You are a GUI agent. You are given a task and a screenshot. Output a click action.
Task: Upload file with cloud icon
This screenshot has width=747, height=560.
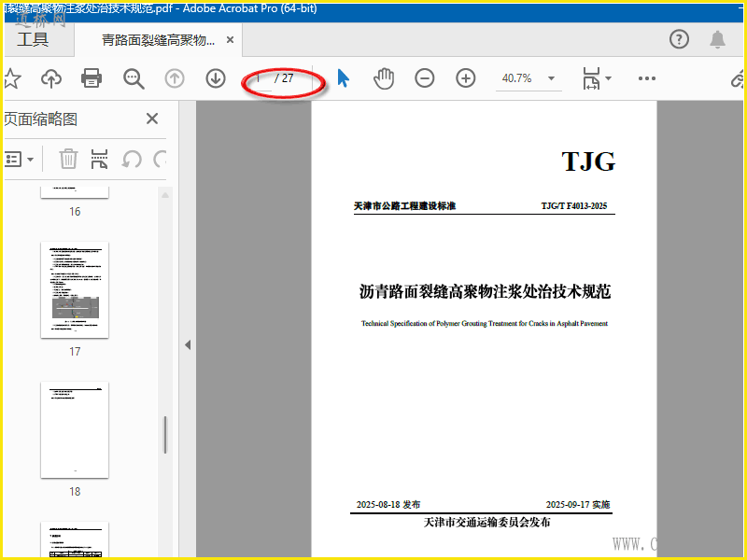point(51,78)
